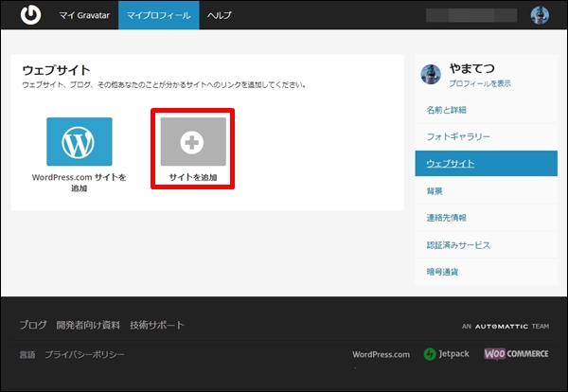Click the Jetpack logo

[x=446, y=354]
